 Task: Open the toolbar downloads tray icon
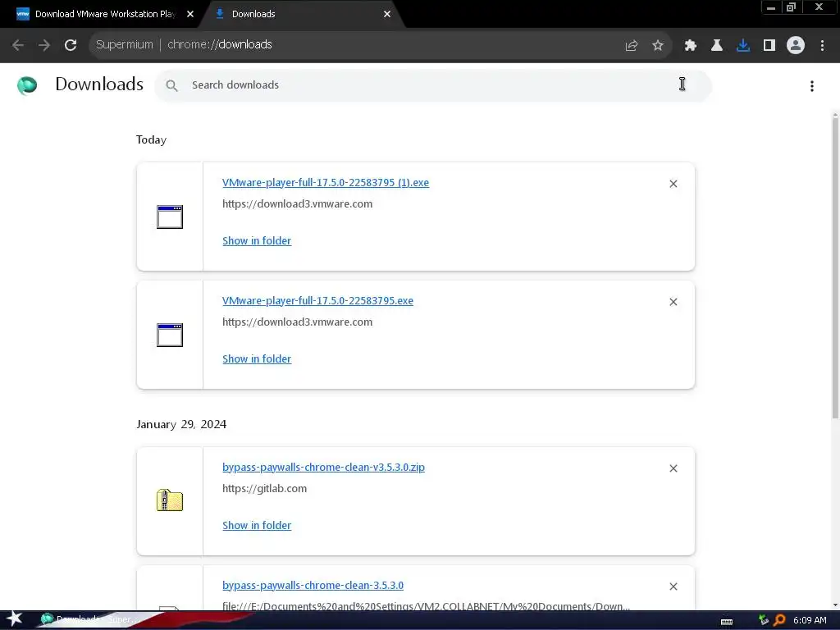tap(743, 46)
